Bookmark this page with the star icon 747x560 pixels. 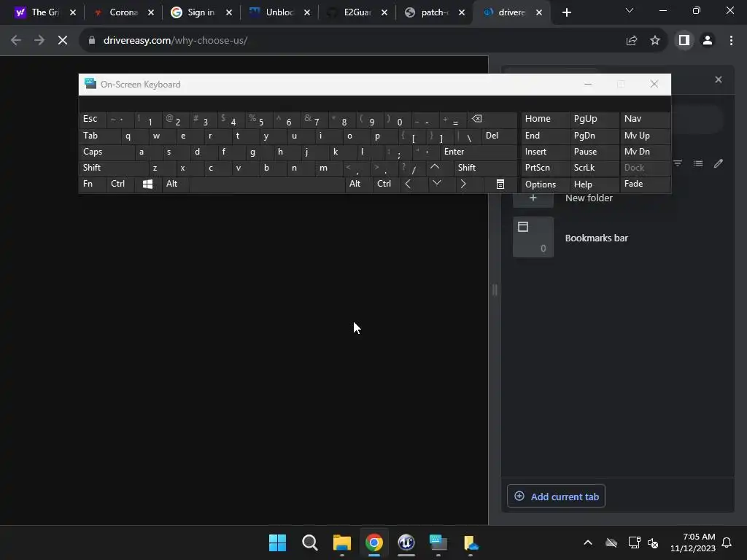pos(655,41)
